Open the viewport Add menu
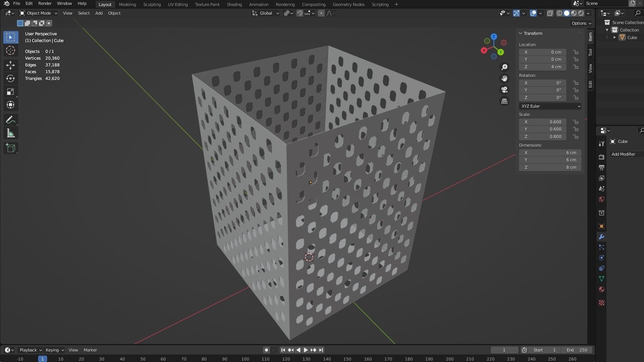Screen dimensions: 644x362 point(99,13)
